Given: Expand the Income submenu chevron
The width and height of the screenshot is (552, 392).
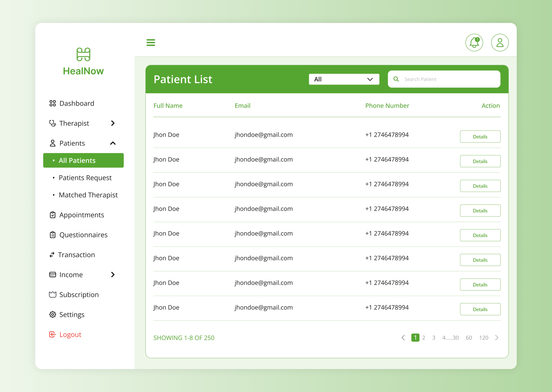Looking at the screenshot, I should click(113, 275).
